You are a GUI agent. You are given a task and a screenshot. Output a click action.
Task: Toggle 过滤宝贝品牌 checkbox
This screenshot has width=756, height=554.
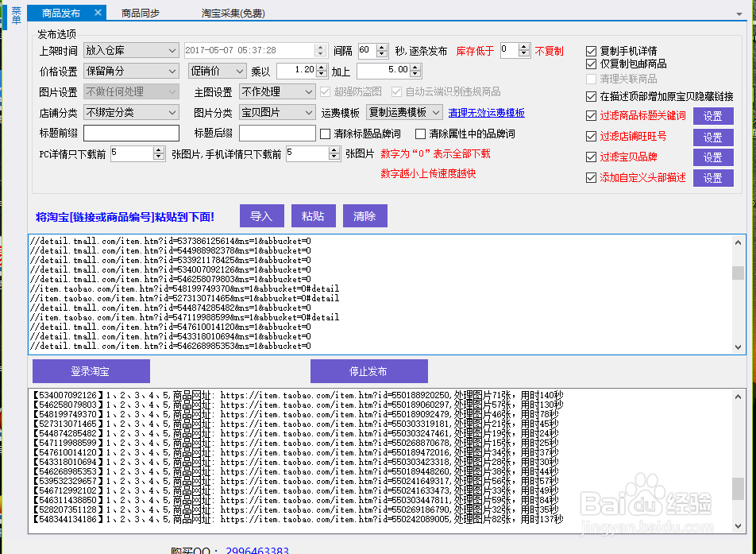[591, 157]
